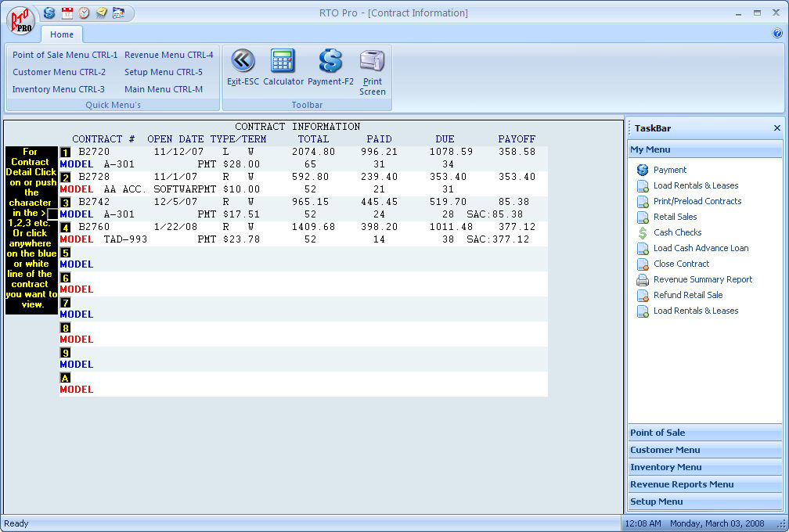The height and width of the screenshot is (532, 789).
Task: Select contract B2742 in the contract list
Action: click(x=94, y=202)
